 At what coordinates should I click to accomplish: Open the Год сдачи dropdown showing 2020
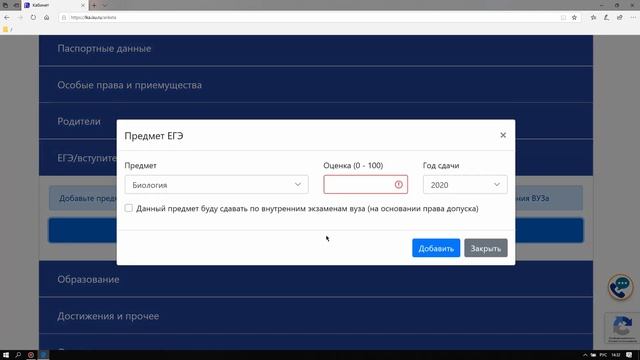(x=465, y=184)
